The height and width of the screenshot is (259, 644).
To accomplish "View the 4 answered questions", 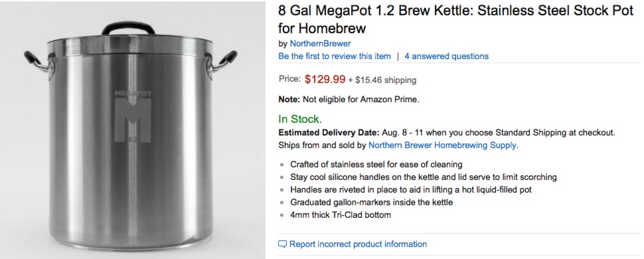I will pos(446,56).
